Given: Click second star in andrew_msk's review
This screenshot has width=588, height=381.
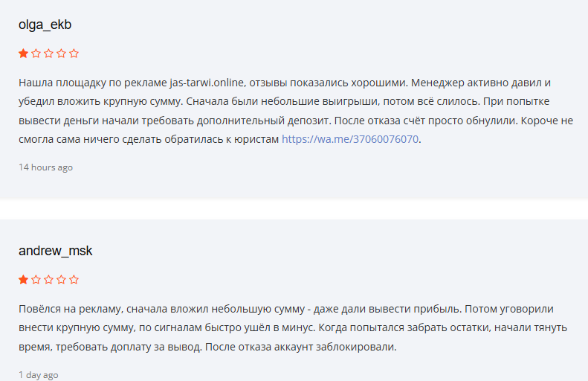Looking at the screenshot, I should 36,280.
